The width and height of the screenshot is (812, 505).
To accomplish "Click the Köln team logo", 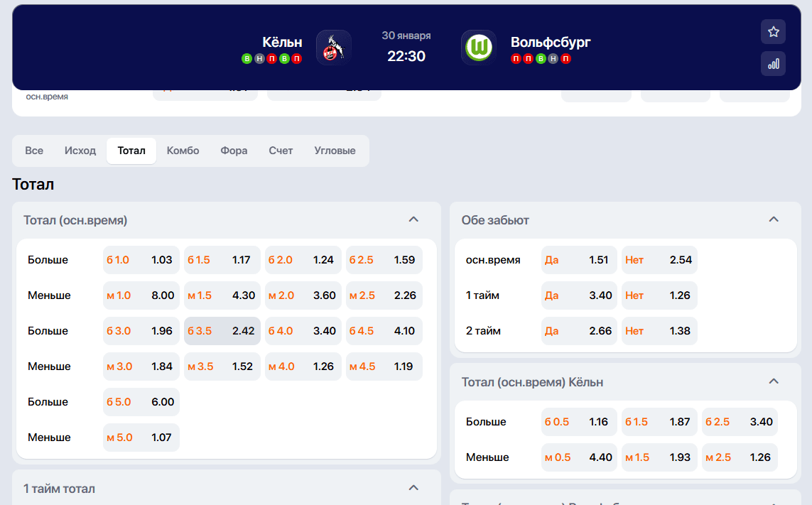I will click(x=333, y=48).
